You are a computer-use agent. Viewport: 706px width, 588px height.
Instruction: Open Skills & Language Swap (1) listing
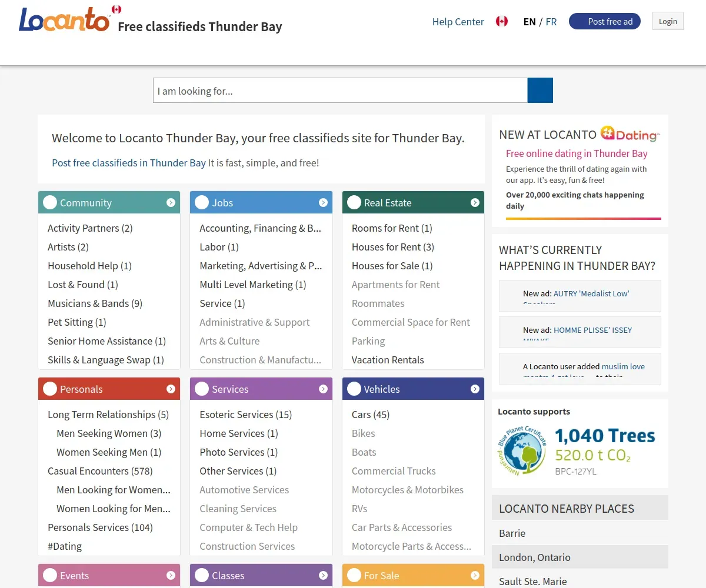(x=106, y=360)
